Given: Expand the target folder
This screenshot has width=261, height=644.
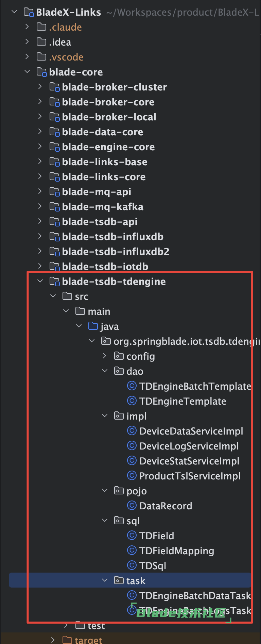Looking at the screenshot, I should coord(53,640).
